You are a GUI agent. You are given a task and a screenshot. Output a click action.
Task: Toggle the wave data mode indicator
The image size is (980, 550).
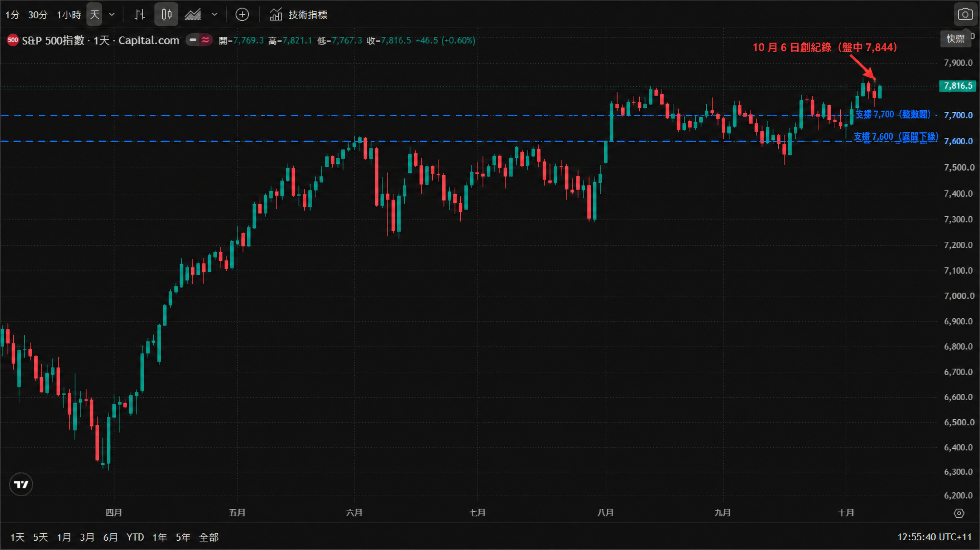point(206,40)
